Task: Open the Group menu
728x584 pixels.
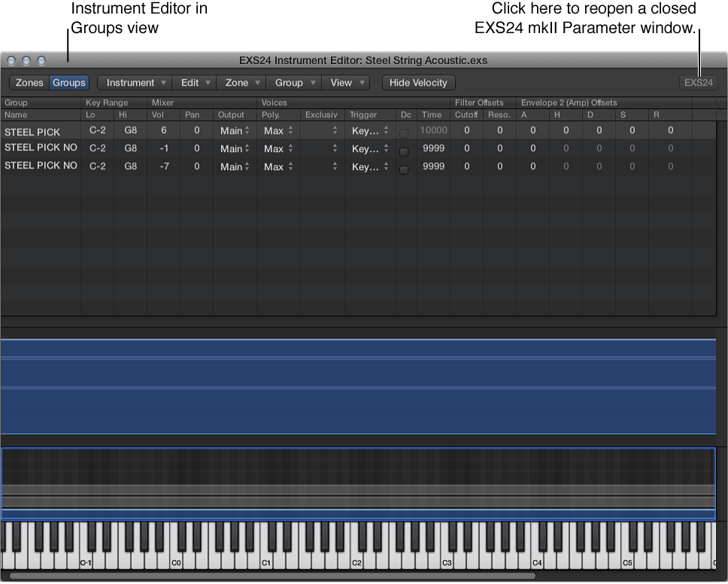Action: point(293,83)
